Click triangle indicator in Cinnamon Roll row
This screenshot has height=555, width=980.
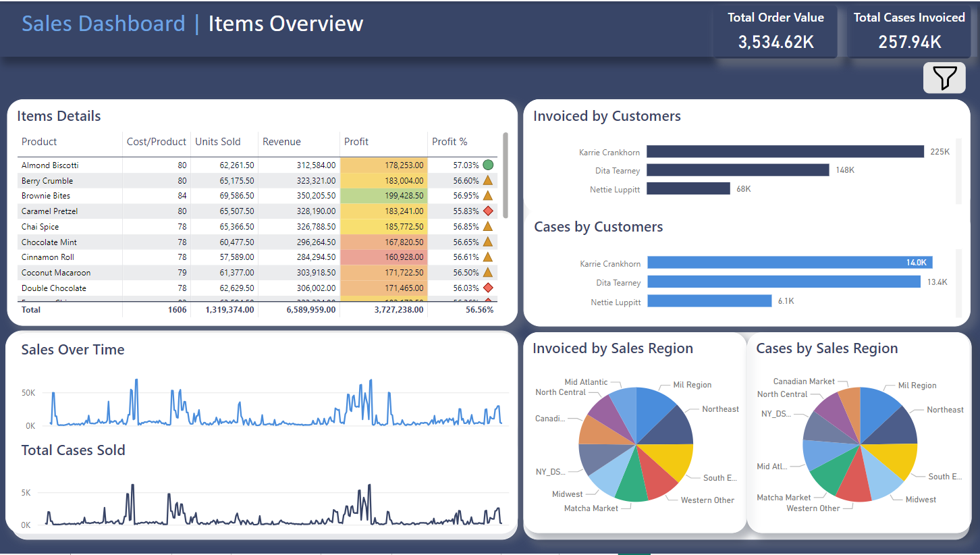[x=488, y=257]
